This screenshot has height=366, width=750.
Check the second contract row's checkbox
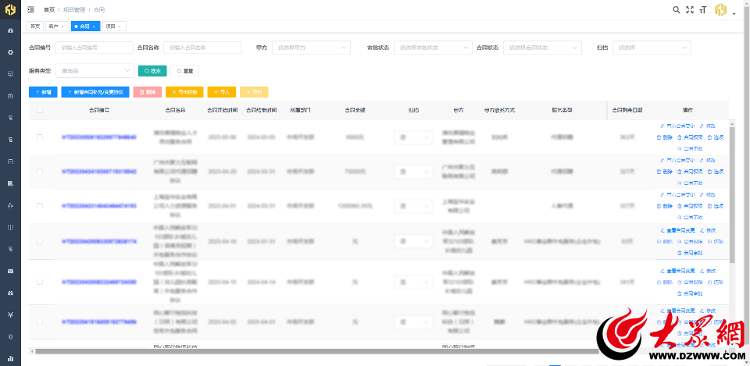click(40, 171)
